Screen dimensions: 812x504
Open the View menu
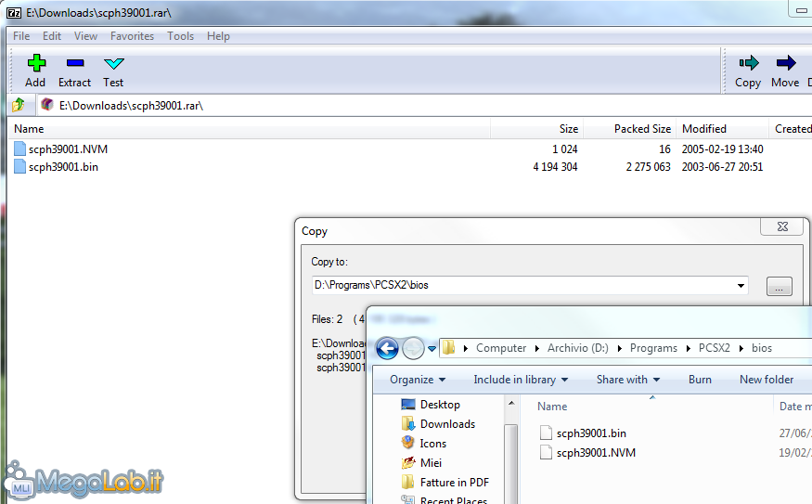coord(85,36)
